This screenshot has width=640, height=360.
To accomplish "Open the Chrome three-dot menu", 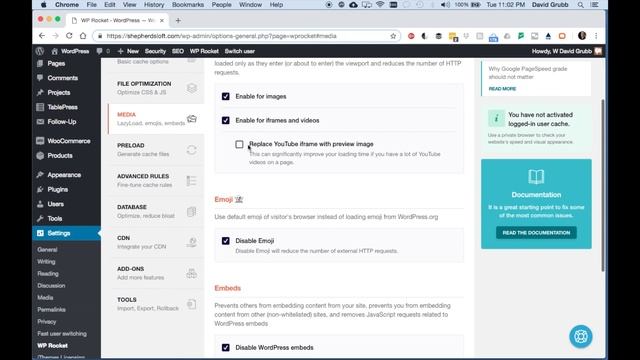I will point(596,36).
